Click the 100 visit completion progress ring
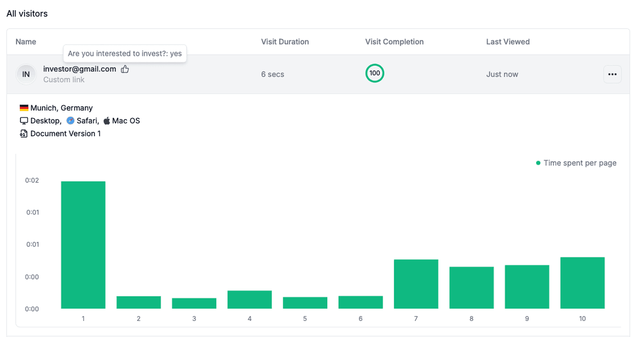 click(x=375, y=73)
